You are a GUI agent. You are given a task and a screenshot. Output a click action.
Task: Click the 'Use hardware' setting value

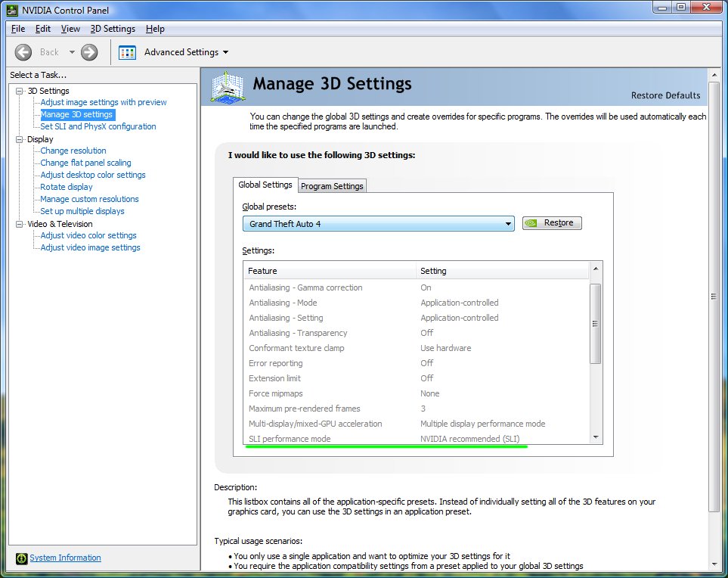tap(446, 348)
